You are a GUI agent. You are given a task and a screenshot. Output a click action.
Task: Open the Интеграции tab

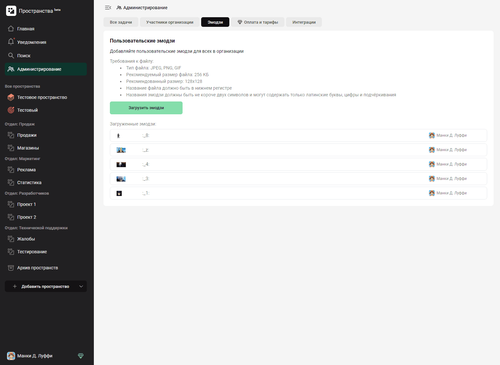tap(304, 22)
